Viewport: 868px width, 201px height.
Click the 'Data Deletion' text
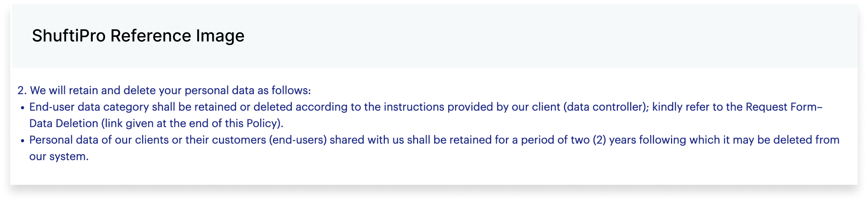[64, 123]
